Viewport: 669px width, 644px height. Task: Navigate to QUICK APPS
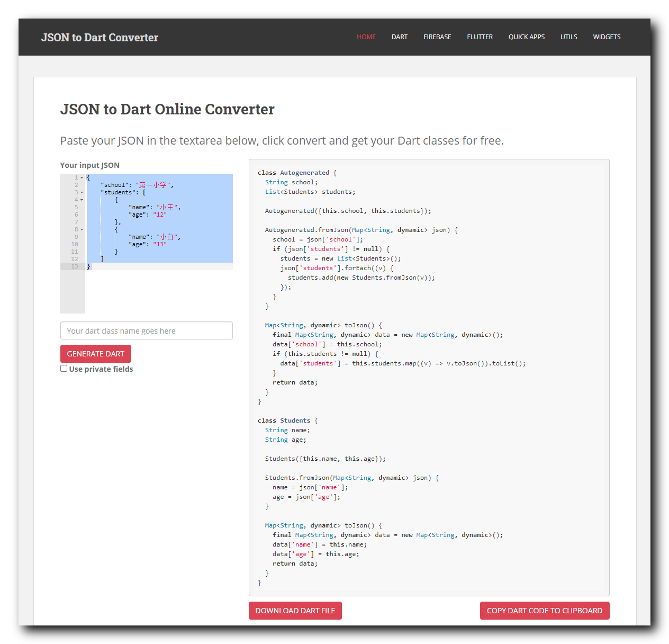526,37
